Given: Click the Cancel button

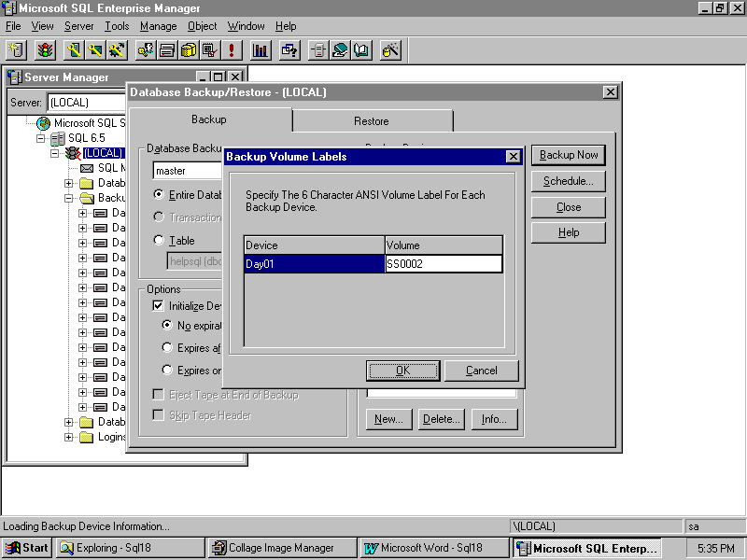Looking at the screenshot, I should click(x=481, y=371).
